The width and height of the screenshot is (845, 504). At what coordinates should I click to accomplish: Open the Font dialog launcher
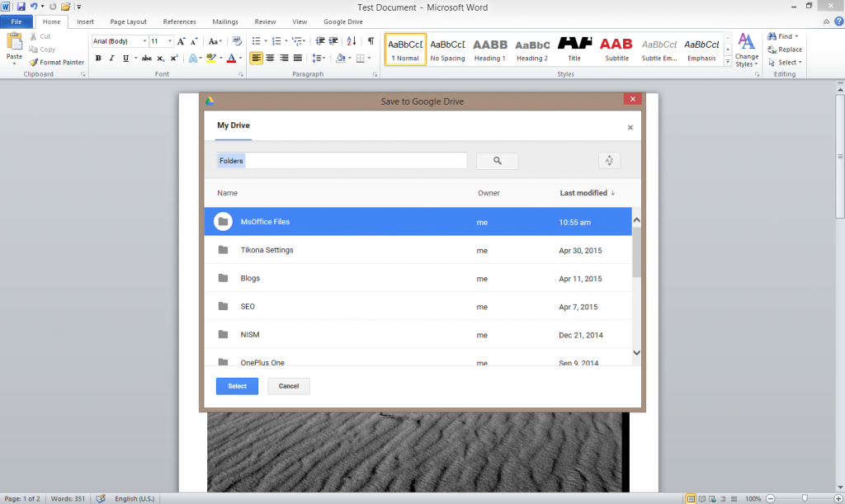click(241, 74)
